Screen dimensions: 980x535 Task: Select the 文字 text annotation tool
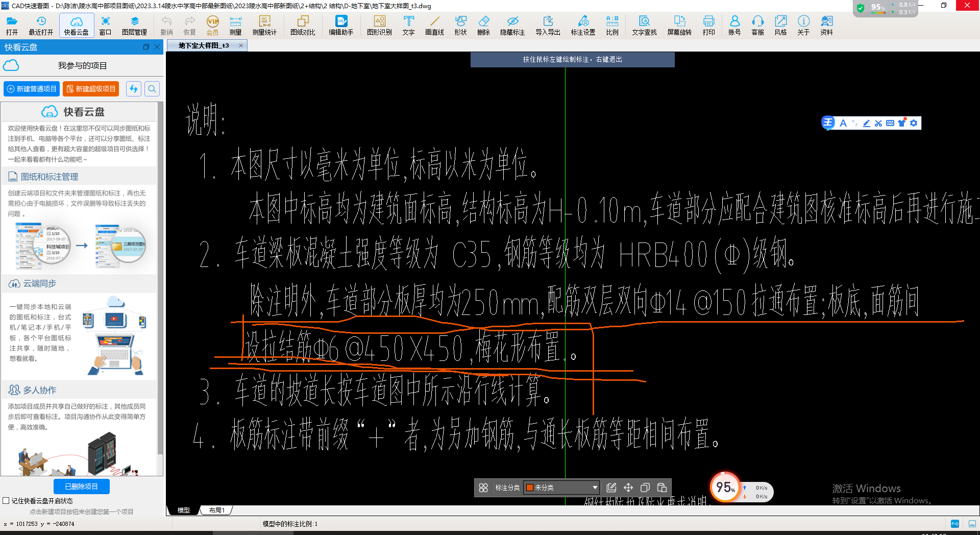(x=408, y=25)
